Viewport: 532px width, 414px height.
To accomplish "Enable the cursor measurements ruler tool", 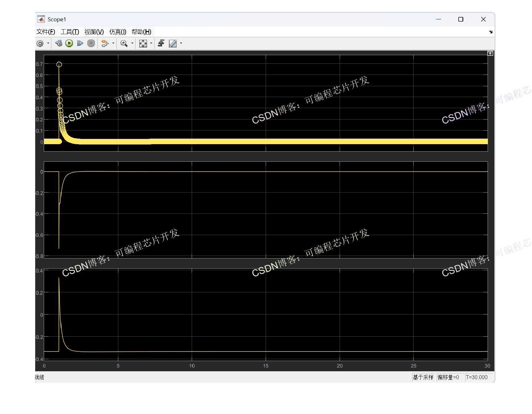I will [x=173, y=43].
